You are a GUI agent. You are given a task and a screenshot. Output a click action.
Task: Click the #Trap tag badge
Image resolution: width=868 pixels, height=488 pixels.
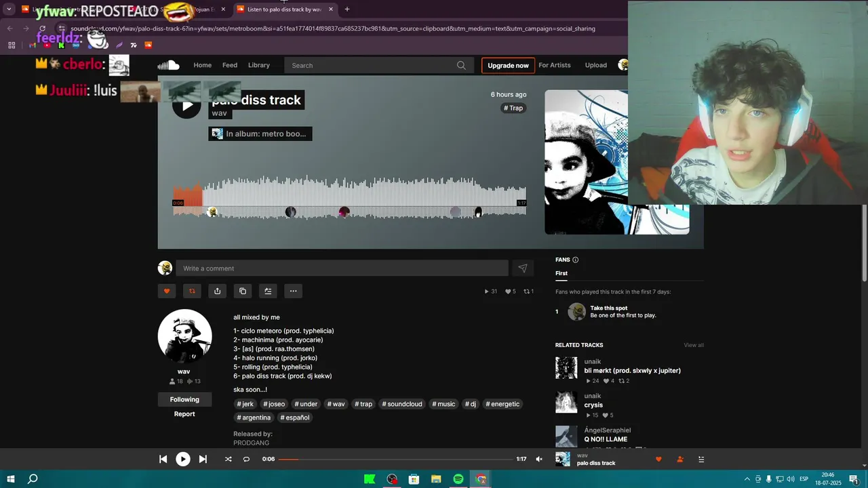point(513,108)
